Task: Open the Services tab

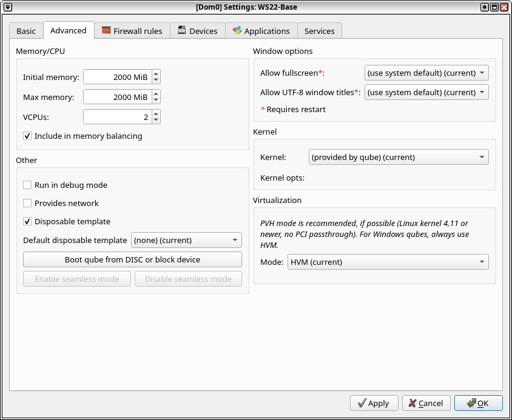Action: (320, 31)
